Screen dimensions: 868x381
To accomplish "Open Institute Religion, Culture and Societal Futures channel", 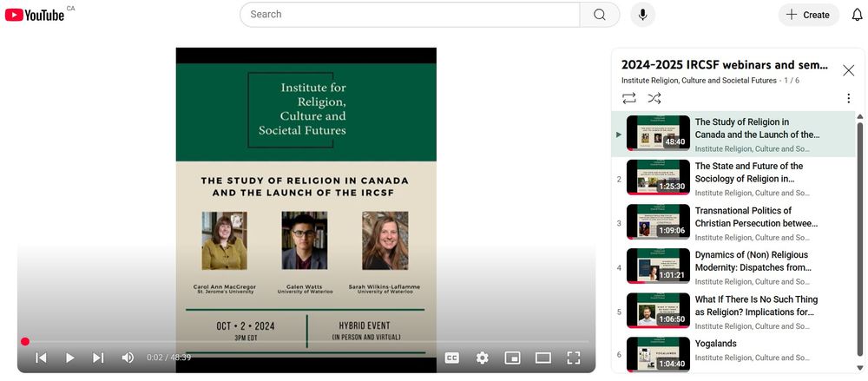I will (x=699, y=81).
